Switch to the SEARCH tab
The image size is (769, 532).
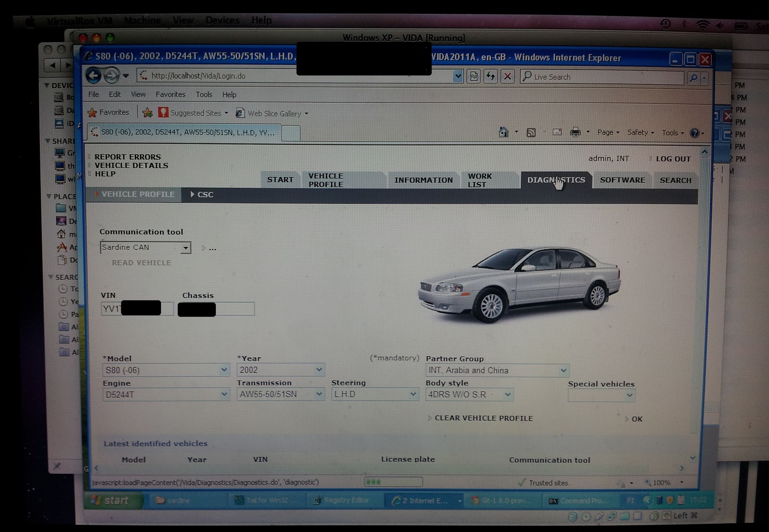[x=675, y=180]
